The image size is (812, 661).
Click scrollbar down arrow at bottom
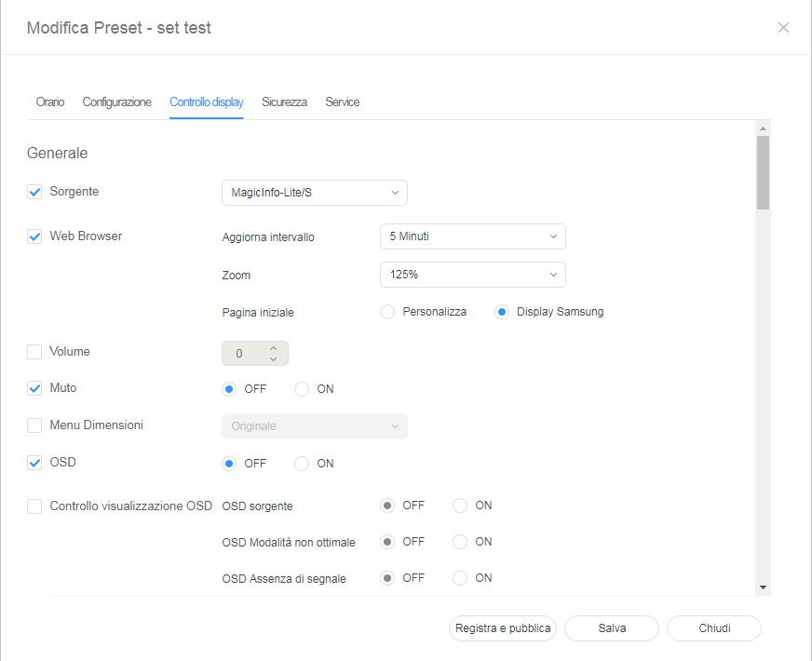[763, 587]
